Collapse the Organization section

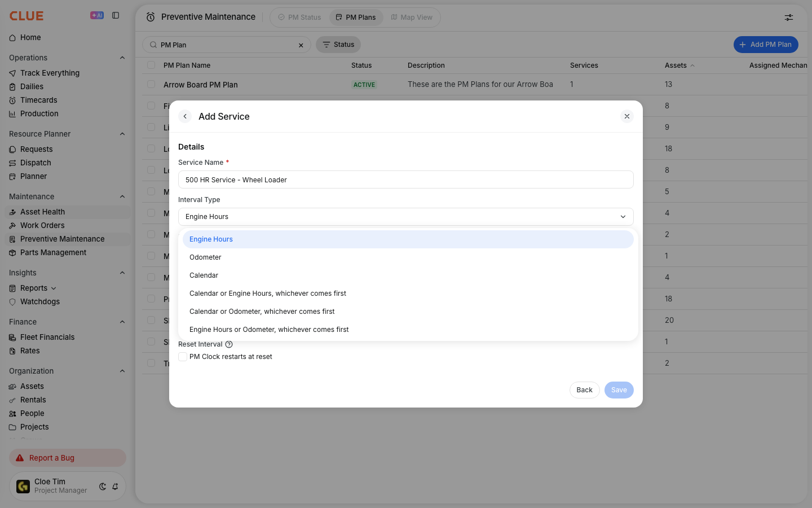coord(122,371)
